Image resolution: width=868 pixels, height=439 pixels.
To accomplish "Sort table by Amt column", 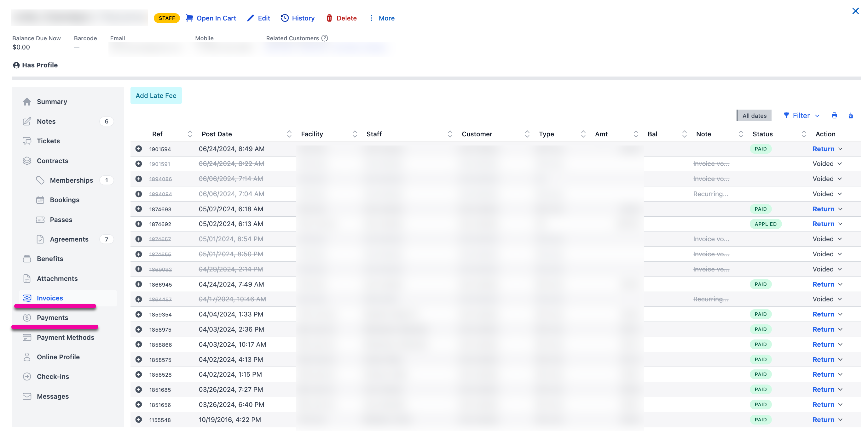I will coord(636,134).
